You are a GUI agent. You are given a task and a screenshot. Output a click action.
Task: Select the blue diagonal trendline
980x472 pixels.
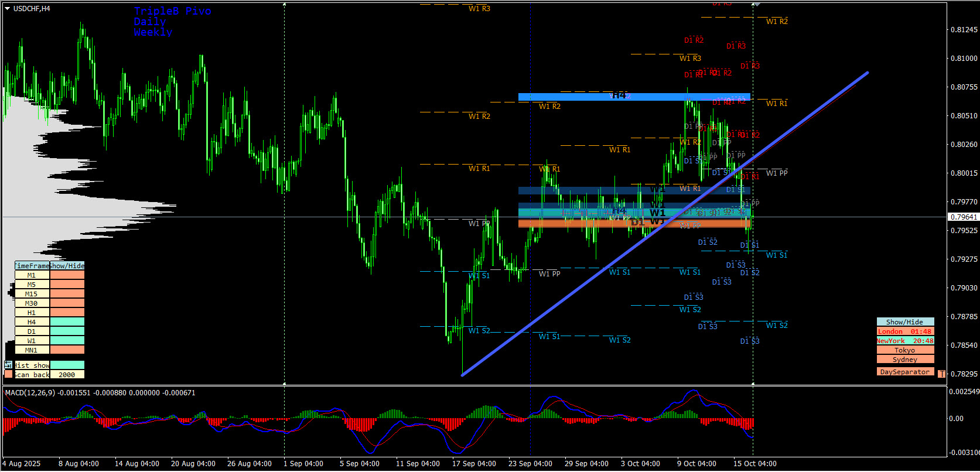[664, 224]
